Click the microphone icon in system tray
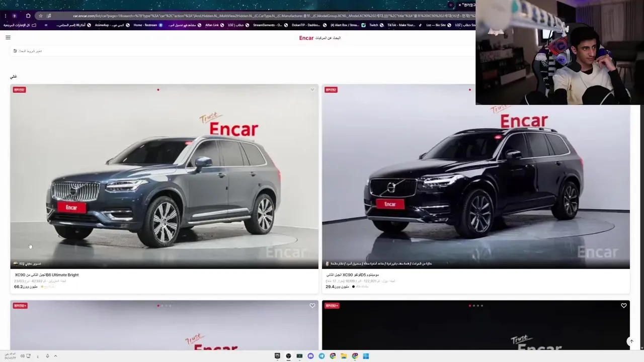 (x=47, y=356)
